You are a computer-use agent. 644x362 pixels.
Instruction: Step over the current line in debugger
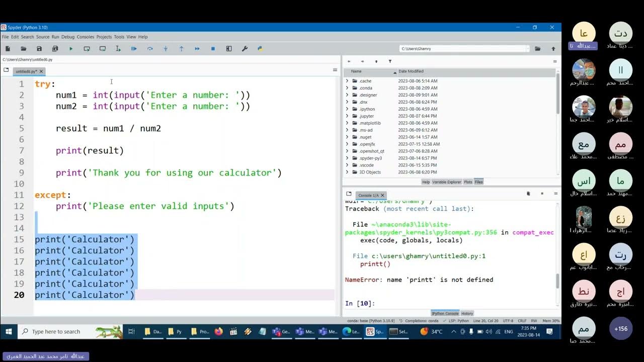coord(150,49)
